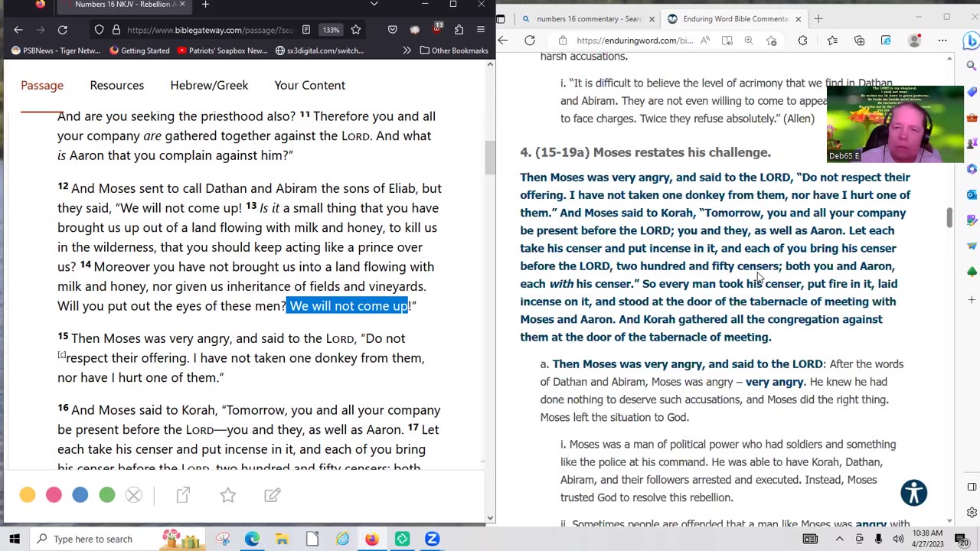Click the add note pencil icon

click(x=273, y=495)
